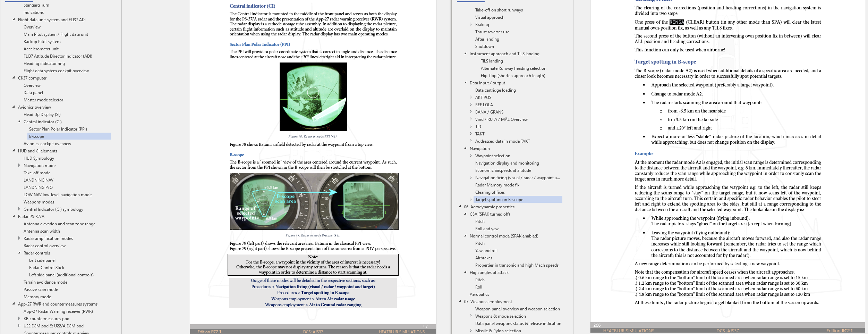The width and height of the screenshot is (868, 334).
Task: Open Sector Plan Polar Indicator (PPI) bookmark
Action: click(x=58, y=129)
